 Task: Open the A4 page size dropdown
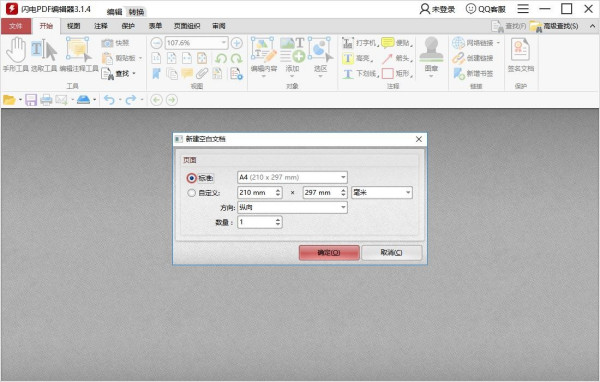click(x=292, y=177)
